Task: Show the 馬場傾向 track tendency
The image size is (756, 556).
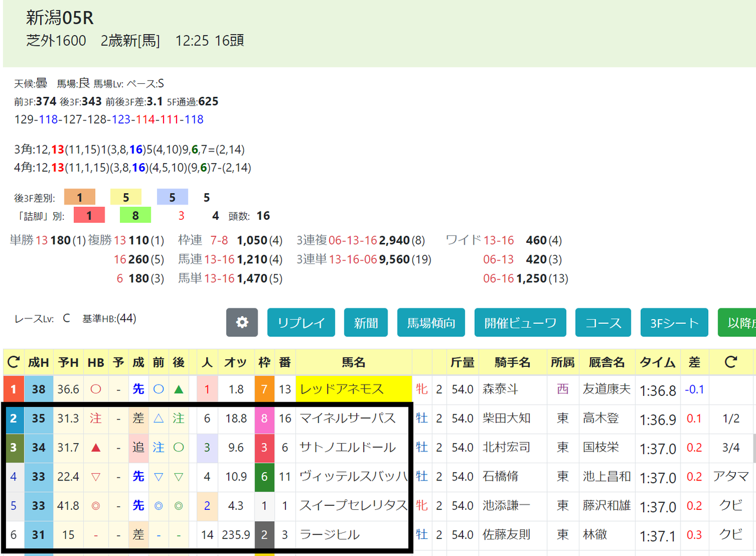Action: tap(431, 323)
